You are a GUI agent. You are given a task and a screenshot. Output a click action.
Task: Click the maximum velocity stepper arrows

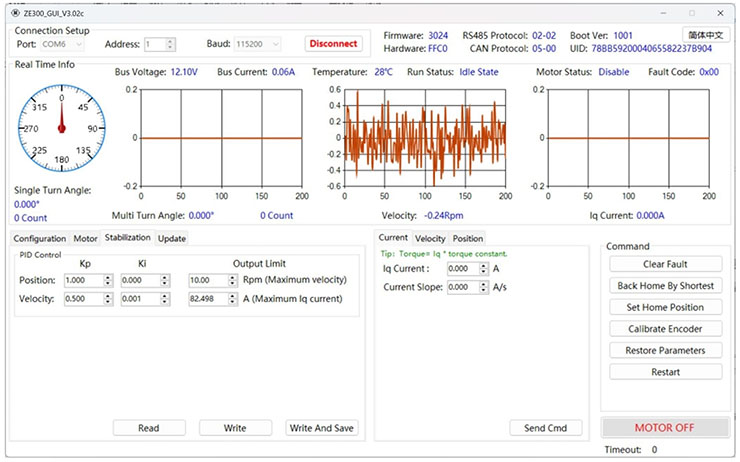233,280
